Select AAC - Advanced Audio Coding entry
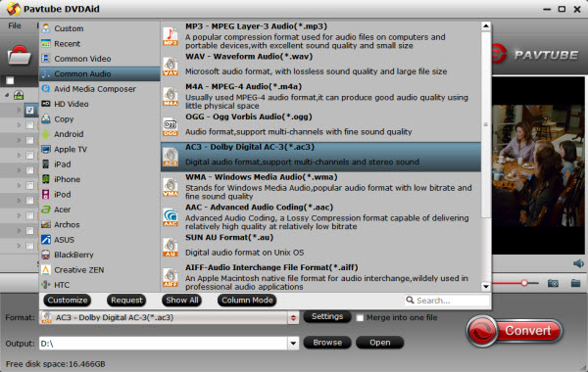The image size is (588, 372). click(x=320, y=217)
